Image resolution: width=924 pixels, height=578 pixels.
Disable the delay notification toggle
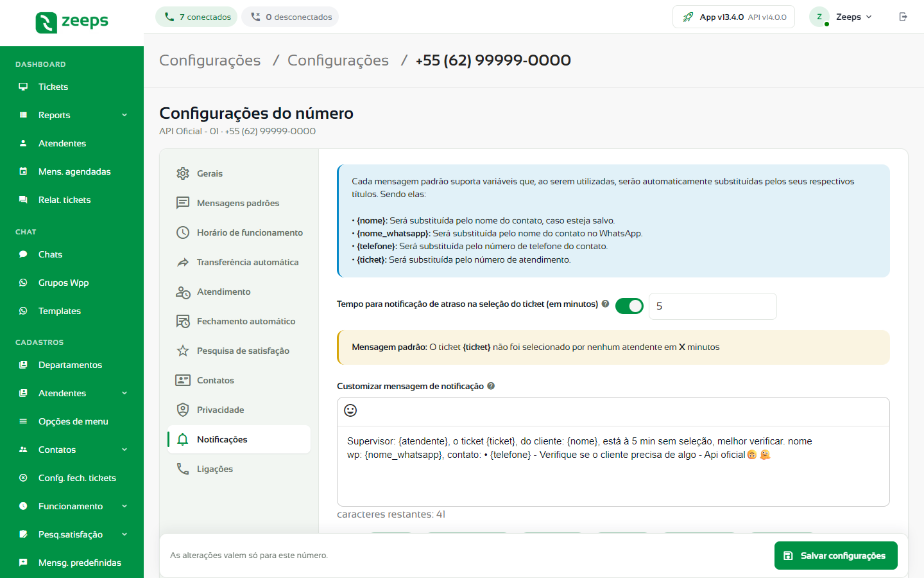629,306
